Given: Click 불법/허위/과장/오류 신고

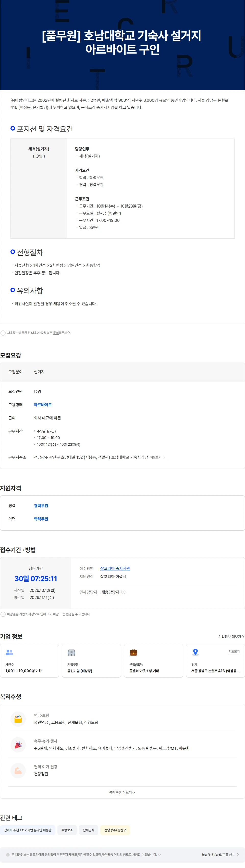Looking at the screenshot, I should coord(220,855).
